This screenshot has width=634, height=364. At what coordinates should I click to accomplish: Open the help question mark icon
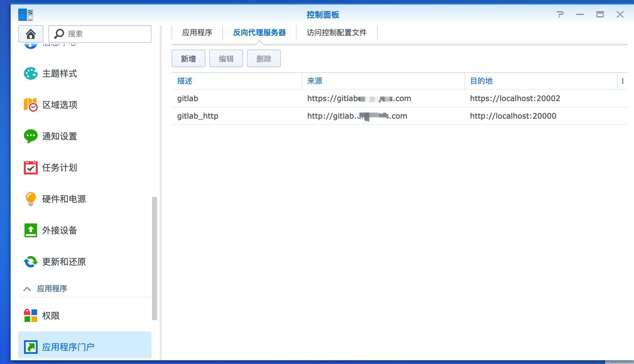click(560, 14)
